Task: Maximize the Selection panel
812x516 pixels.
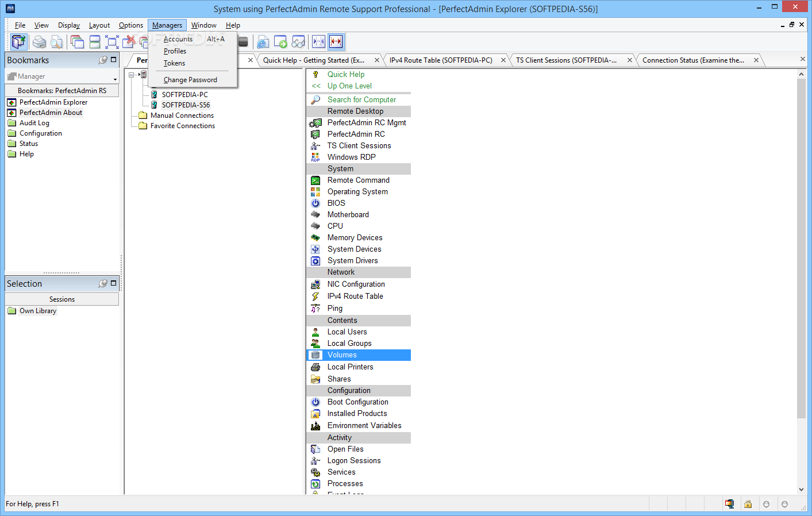Action: click(x=113, y=283)
